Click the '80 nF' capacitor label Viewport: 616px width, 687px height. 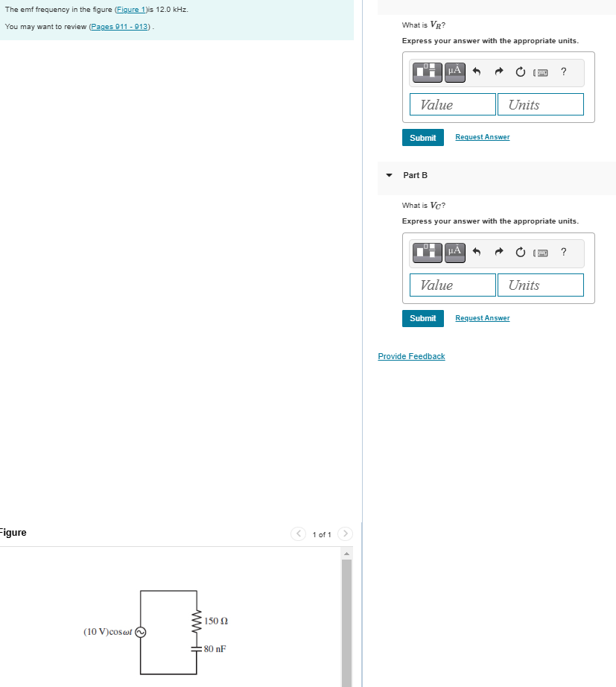[215, 648]
